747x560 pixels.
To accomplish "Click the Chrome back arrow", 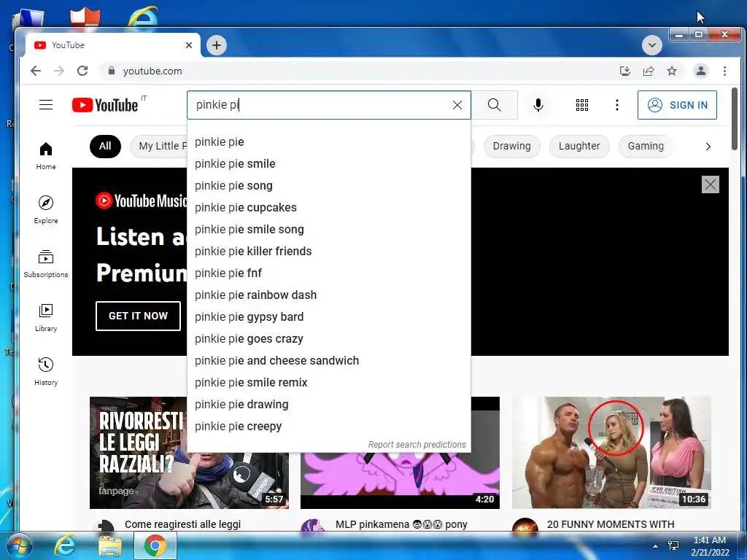I will tap(36, 71).
